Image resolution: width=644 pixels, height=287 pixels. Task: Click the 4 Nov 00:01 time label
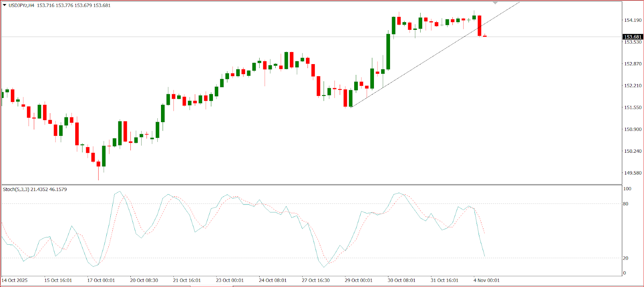coord(486,280)
